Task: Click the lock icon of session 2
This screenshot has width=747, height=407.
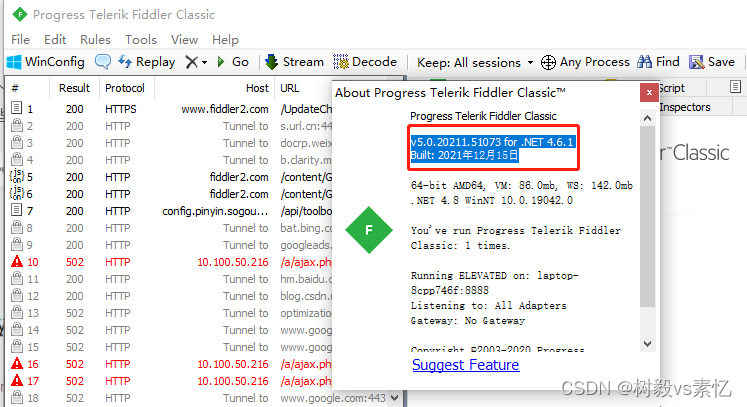Action: click(17, 125)
